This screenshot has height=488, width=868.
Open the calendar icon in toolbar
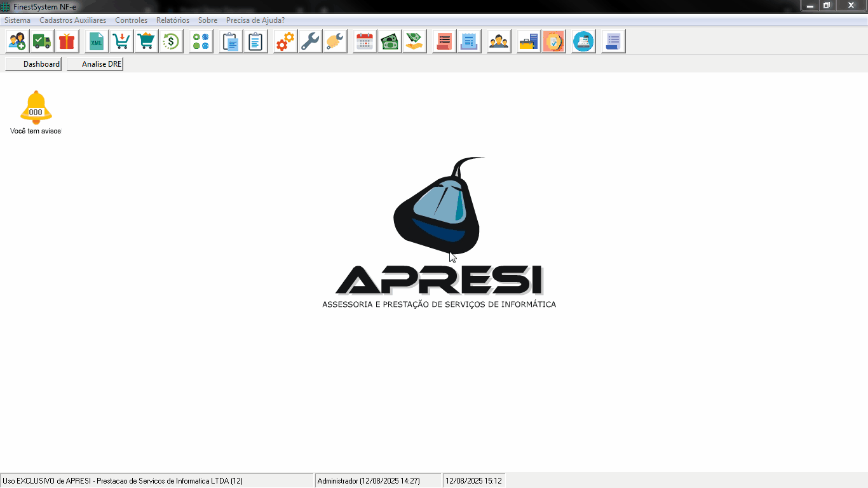coord(365,42)
